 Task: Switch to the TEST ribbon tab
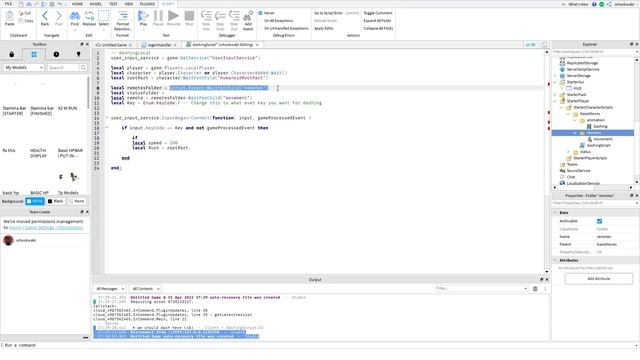[x=113, y=4]
